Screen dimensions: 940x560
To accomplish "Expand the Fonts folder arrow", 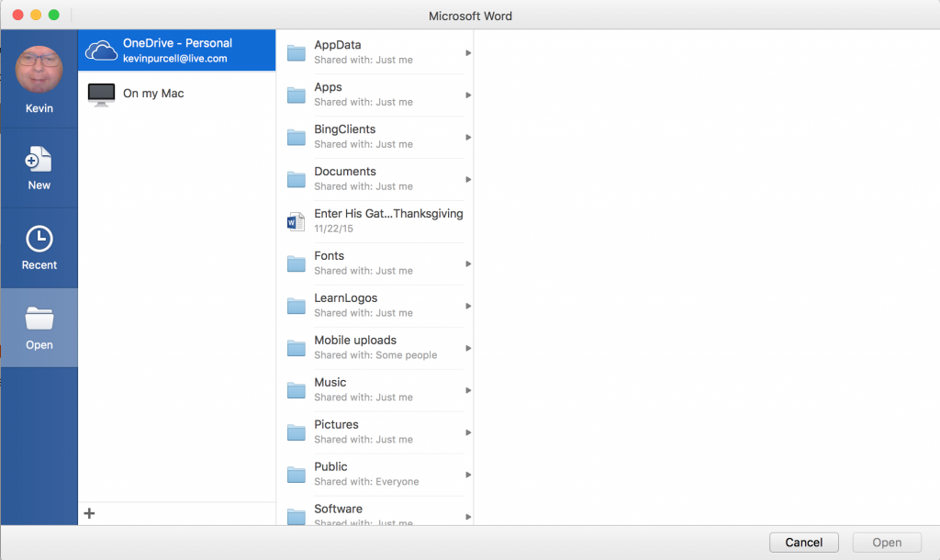I will coord(468,263).
